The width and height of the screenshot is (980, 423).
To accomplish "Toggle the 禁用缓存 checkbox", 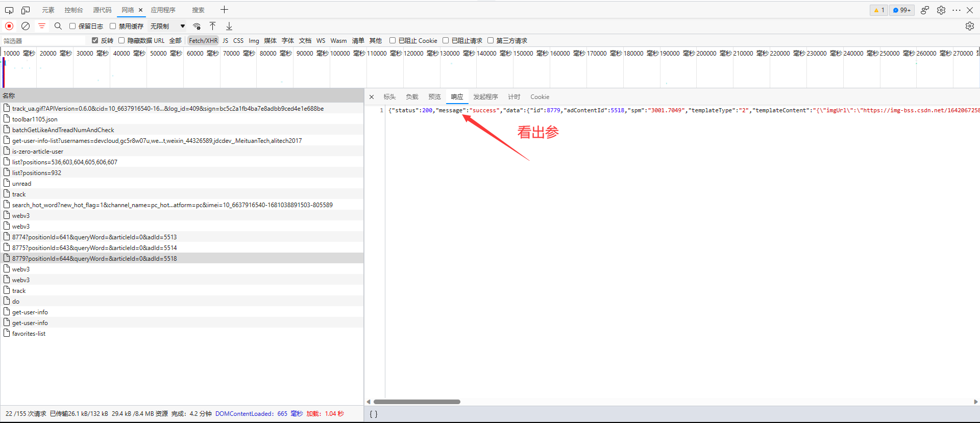I will [x=113, y=26].
